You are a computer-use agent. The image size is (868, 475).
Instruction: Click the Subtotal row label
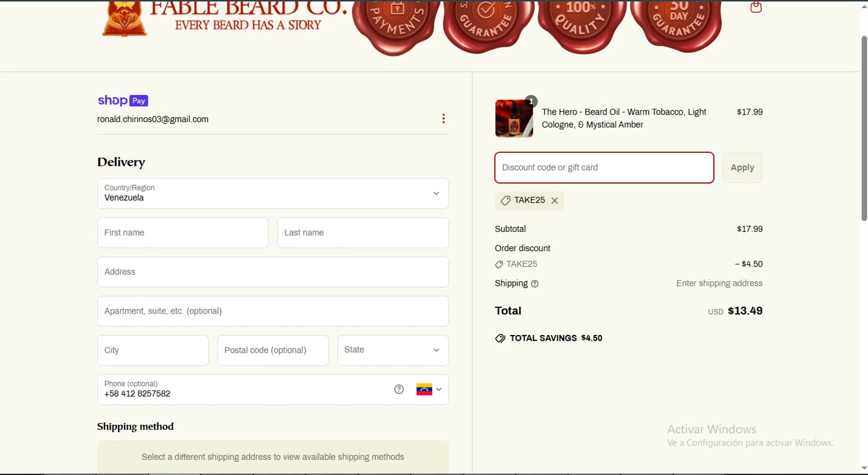510,229
